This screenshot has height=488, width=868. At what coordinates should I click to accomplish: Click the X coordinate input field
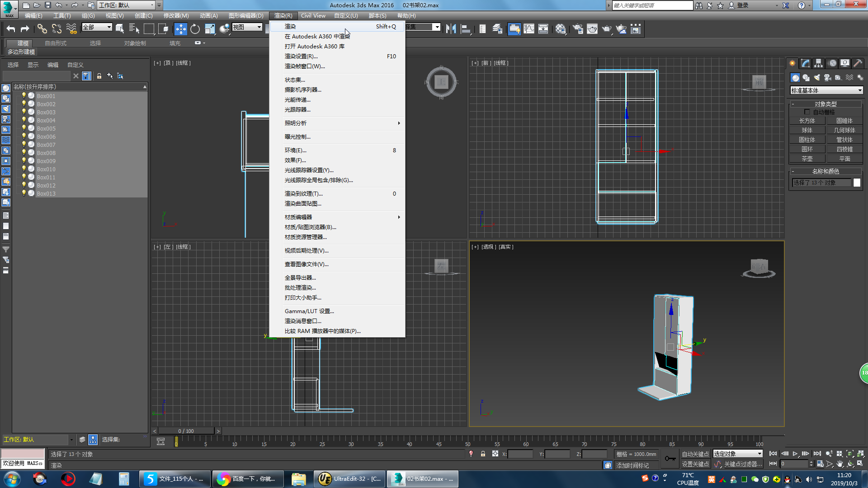point(520,454)
